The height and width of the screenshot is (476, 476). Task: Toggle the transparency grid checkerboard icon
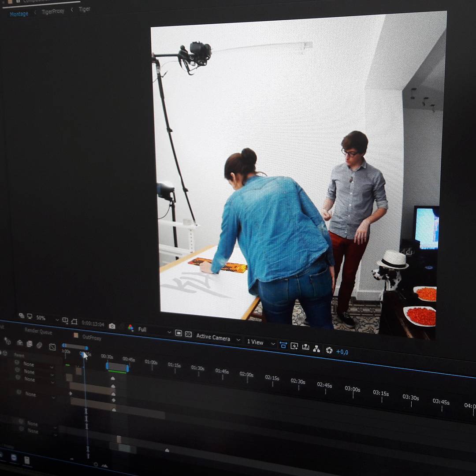tap(189, 334)
